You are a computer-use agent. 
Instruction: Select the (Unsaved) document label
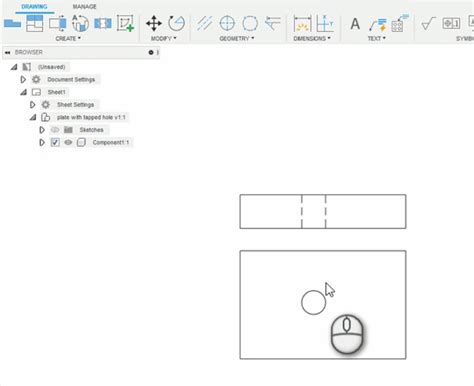point(52,67)
